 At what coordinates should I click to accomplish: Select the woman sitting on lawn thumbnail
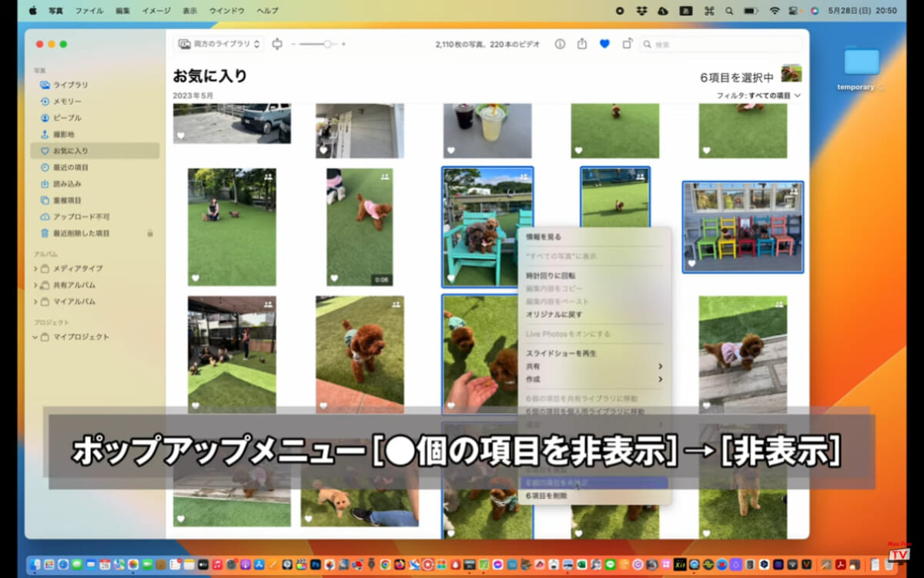tap(232, 227)
